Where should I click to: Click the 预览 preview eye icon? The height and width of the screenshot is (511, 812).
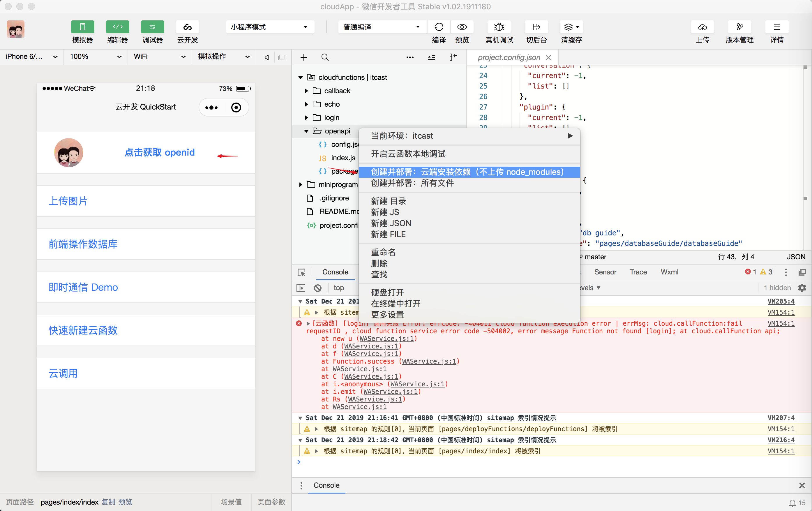click(x=462, y=27)
